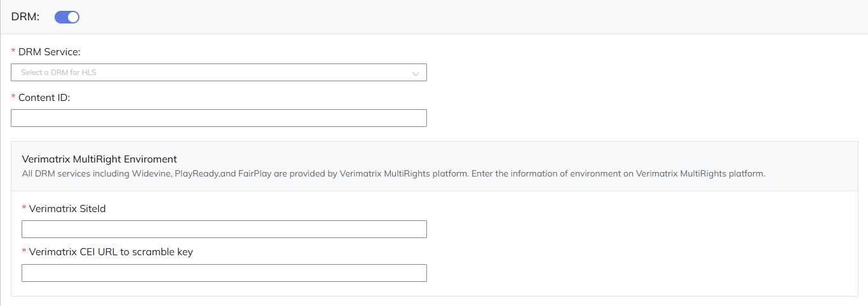Click the gray DRM header bar
The width and height of the screenshot is (868, 306).
pos(445,17)
